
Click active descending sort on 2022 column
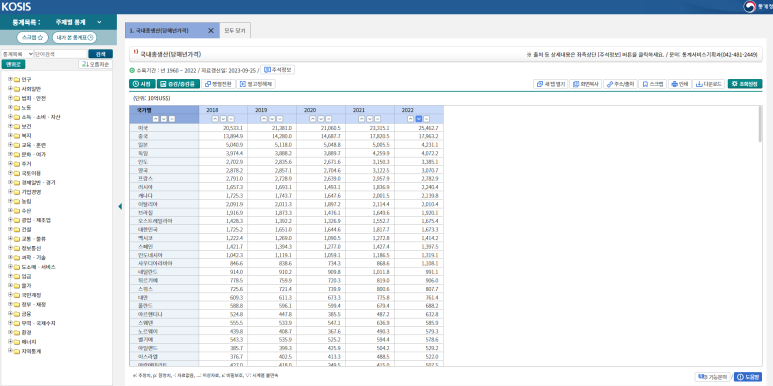coord(419,119)
